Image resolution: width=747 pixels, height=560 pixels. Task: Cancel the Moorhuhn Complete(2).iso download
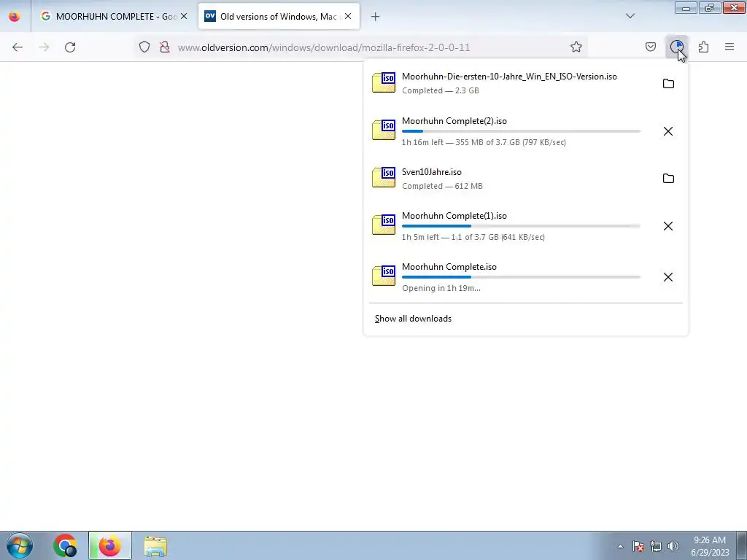pyautogui.click(x=668, y=131)
